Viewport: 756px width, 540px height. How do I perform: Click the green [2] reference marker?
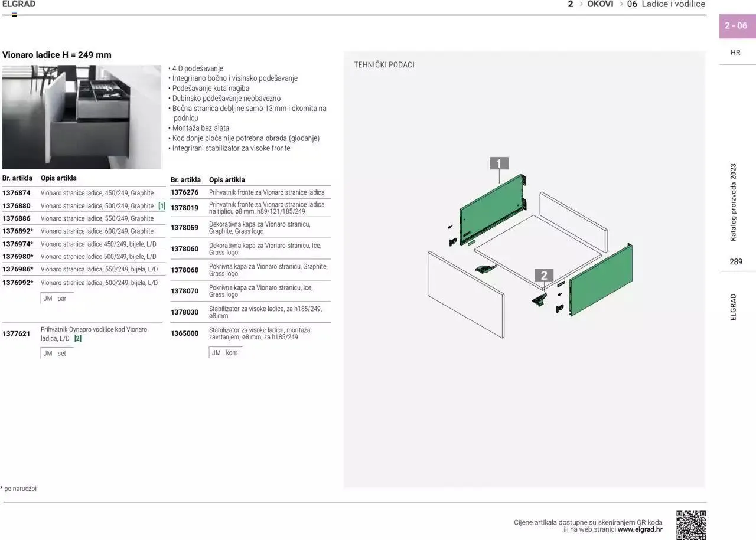click(78, 339)
